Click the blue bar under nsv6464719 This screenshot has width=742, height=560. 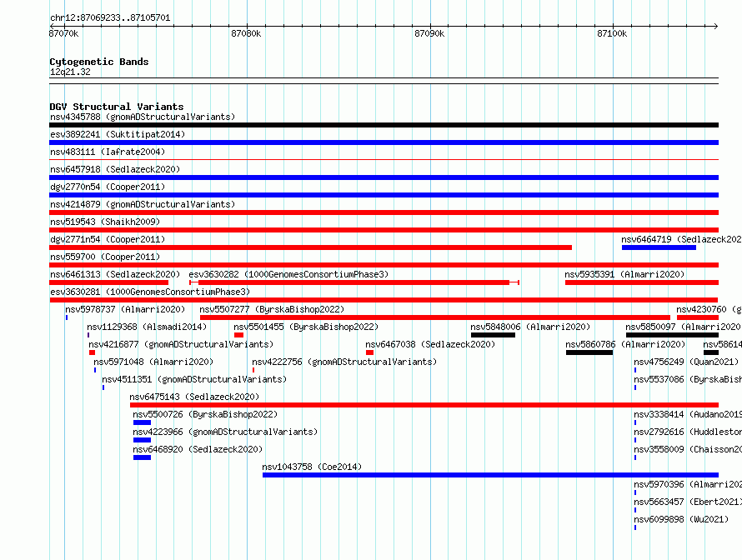pyautogui.click(x=659, y=247)
